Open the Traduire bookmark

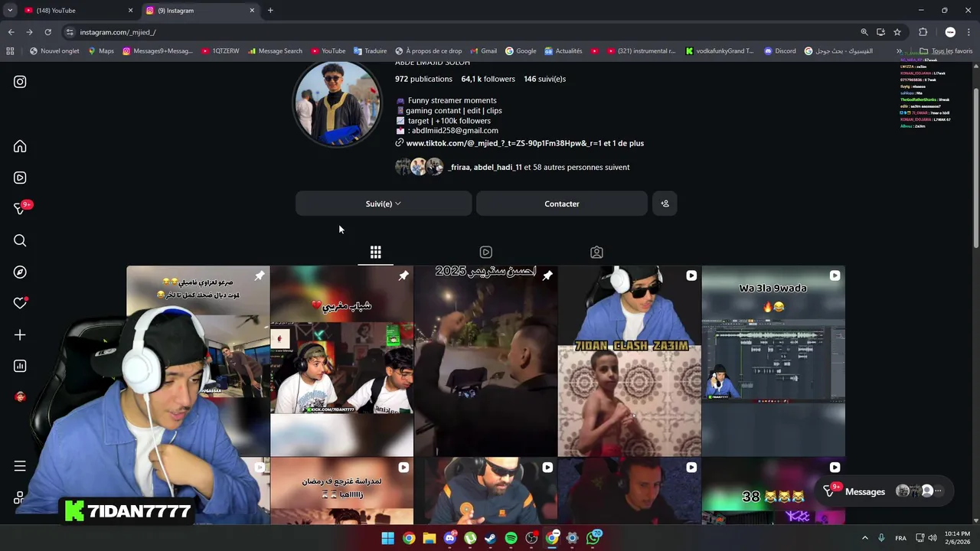369,51
